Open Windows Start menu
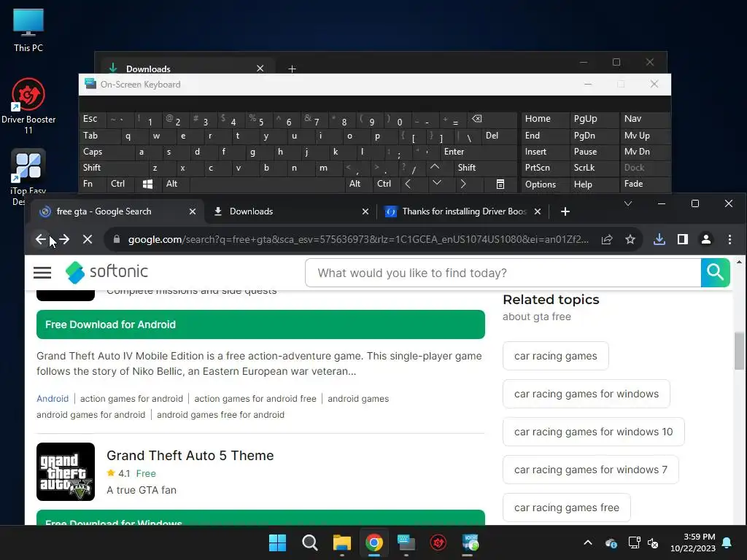This screenshot has height=560, width=747. click(x=277, y=542)
